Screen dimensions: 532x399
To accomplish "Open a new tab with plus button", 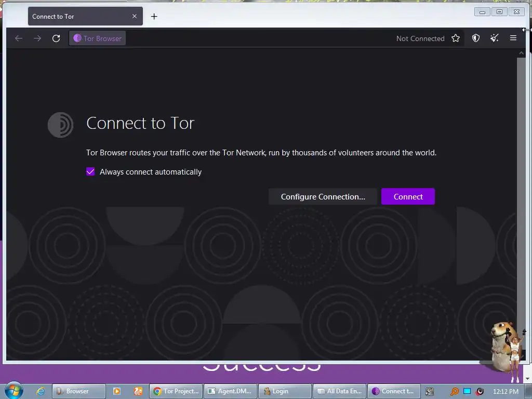I will [x=154, y=16].
